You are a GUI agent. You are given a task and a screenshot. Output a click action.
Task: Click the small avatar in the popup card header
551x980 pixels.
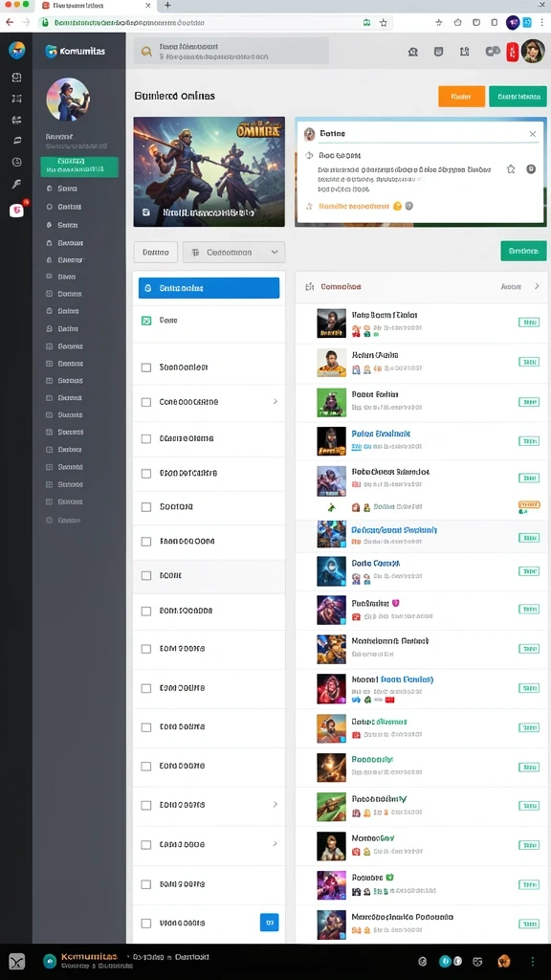tap(309, 134)
